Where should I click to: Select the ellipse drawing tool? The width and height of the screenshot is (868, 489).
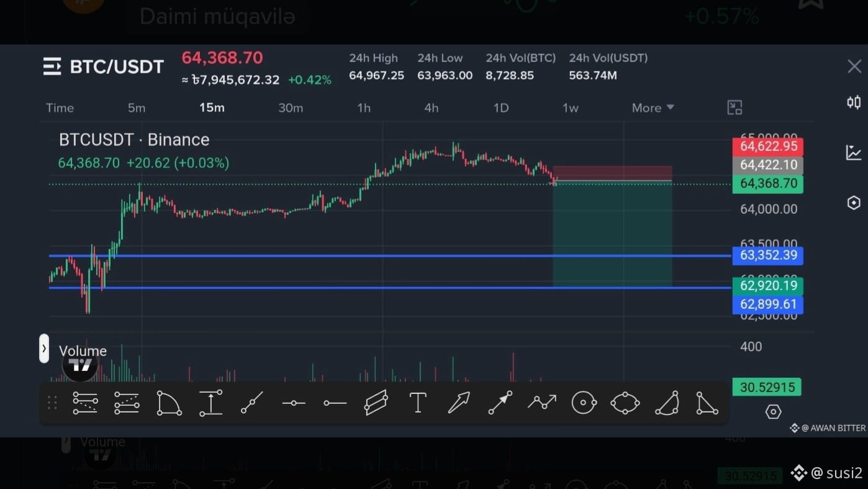coord(625,403)
